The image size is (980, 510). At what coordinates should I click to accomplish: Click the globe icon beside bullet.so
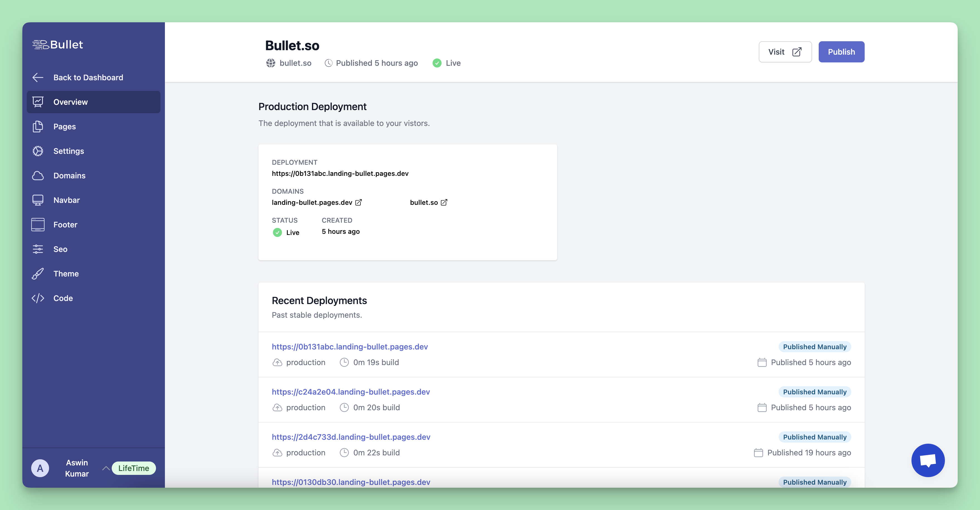click(x=271, y=63)
